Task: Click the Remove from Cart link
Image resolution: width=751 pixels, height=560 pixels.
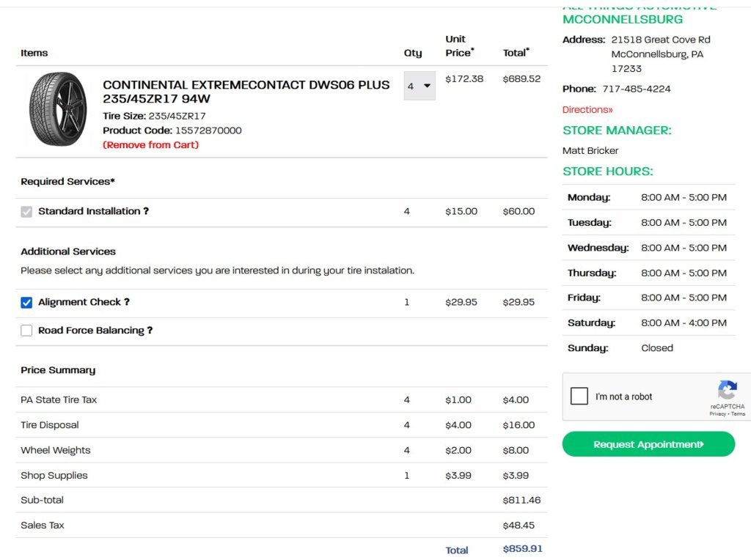Action: 150,144
